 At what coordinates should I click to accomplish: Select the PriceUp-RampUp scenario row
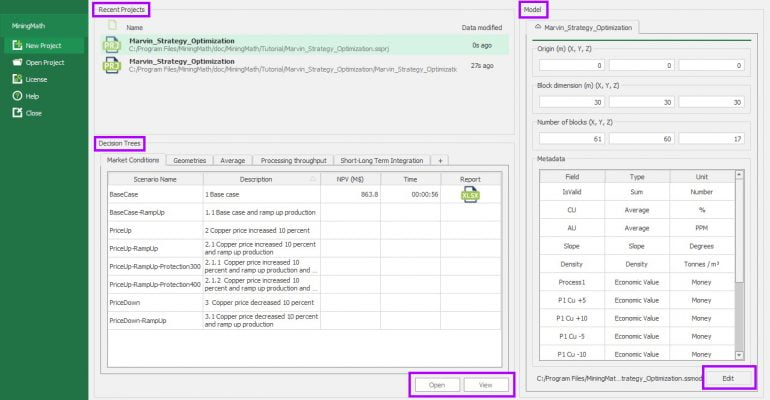(154, 247)
